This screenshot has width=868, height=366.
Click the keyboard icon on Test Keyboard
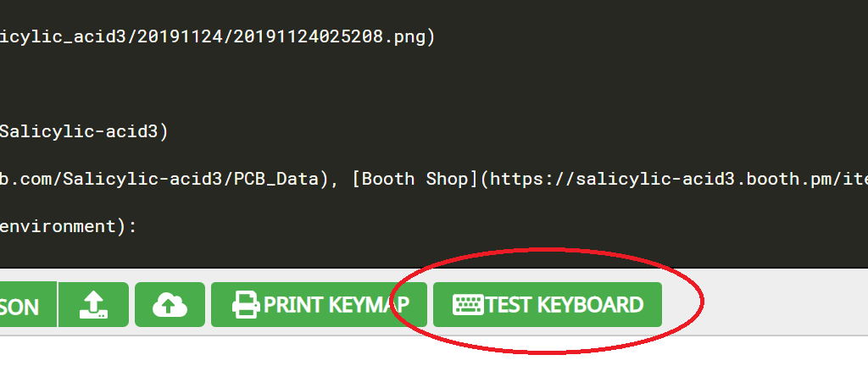(468, 305)
